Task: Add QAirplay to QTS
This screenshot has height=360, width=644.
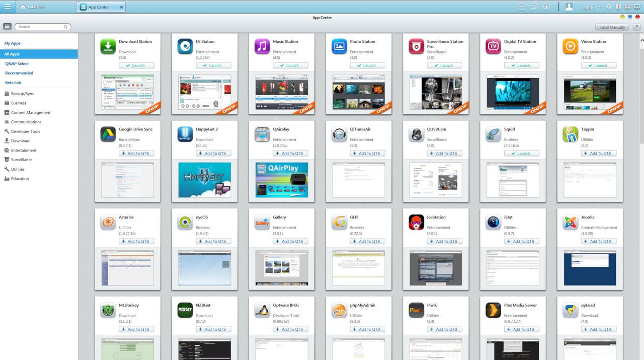Action: [x=290, y=154]
